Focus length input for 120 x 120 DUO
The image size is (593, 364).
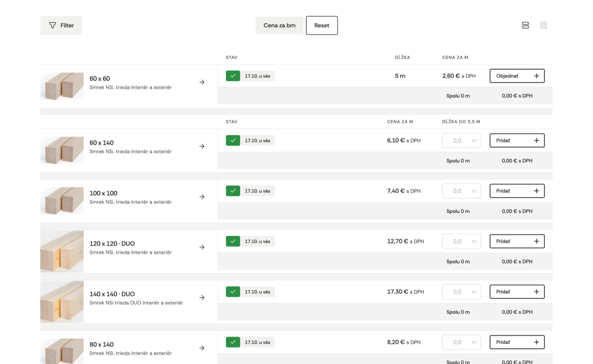462,241
